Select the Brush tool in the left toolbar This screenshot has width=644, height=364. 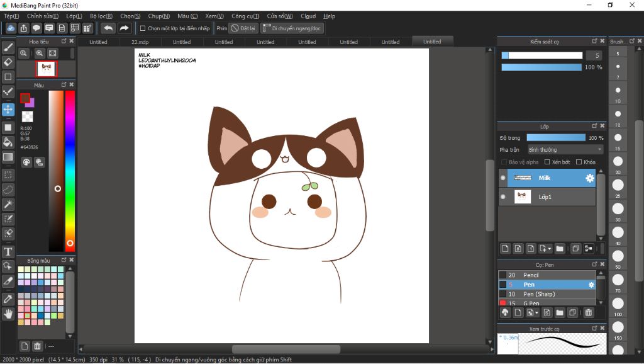point(8,47)
